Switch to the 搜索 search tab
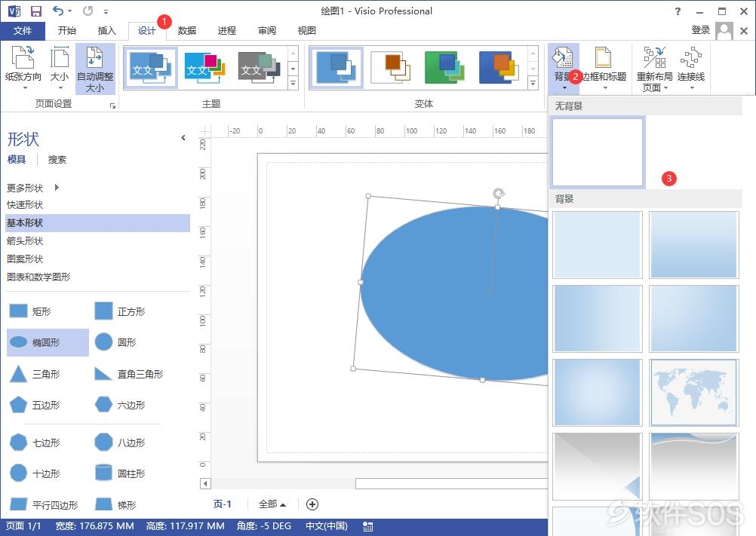Image resolution: width=756 pixels, height=536 pixels. (x=57, y=159)
